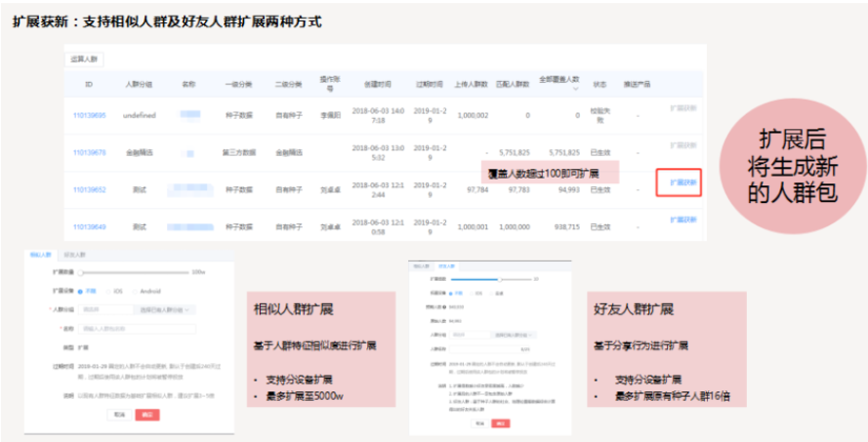The height and width of the screenshot is (442, 868).
Task: Expand 选择已有人群分组 dropdown in left dialog
Action: point(168,309)
